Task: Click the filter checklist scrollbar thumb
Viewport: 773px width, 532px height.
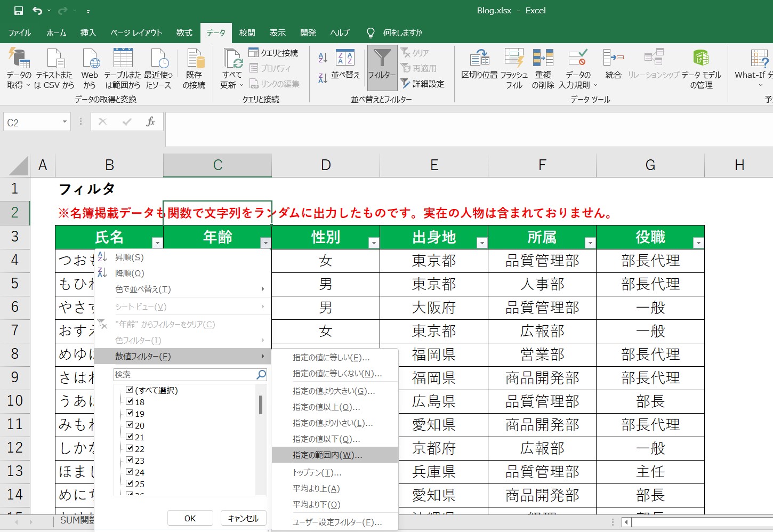Action: (x=261, y=405)
